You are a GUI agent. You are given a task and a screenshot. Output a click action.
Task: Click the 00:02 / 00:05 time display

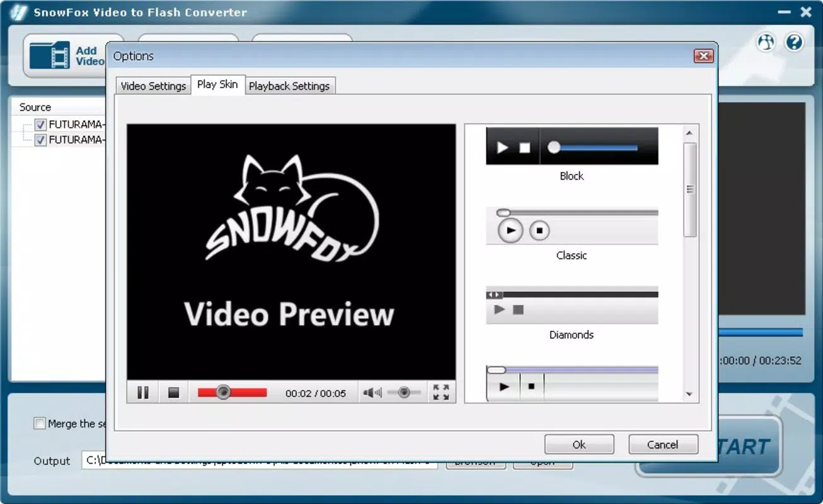click(x=316, y=393)
